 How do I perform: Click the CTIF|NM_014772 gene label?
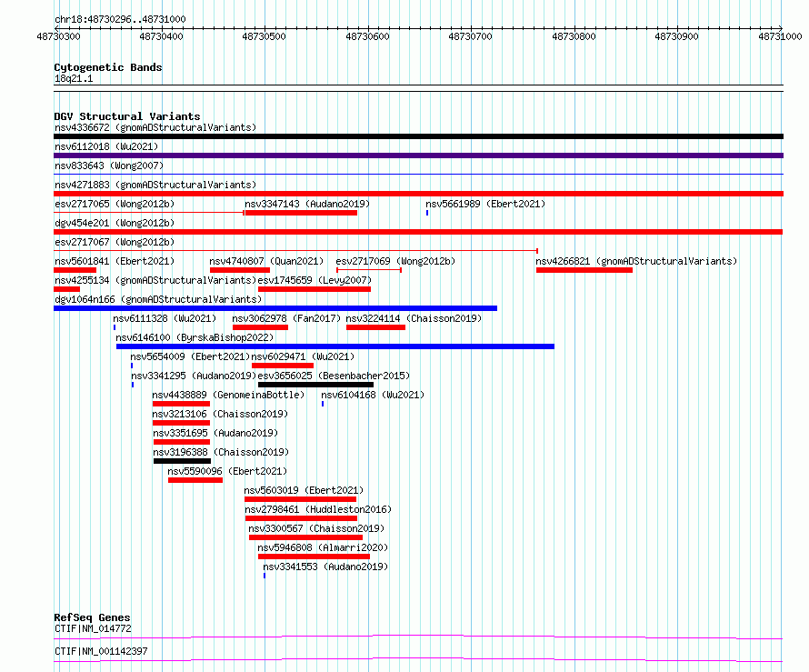click(93, 628)
